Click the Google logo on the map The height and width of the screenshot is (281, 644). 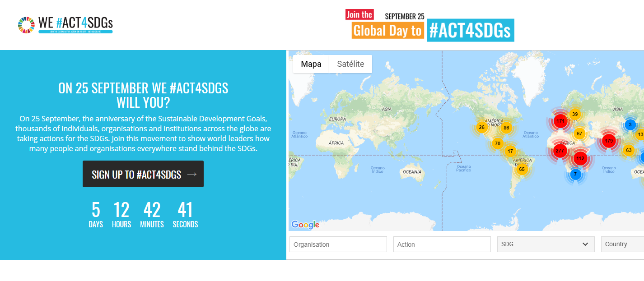(305, 225)
